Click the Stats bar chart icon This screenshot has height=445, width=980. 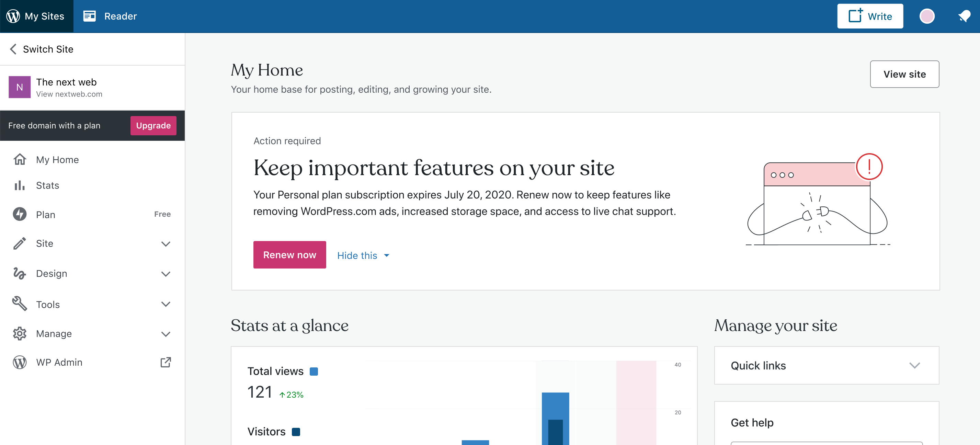pos(20,185)
